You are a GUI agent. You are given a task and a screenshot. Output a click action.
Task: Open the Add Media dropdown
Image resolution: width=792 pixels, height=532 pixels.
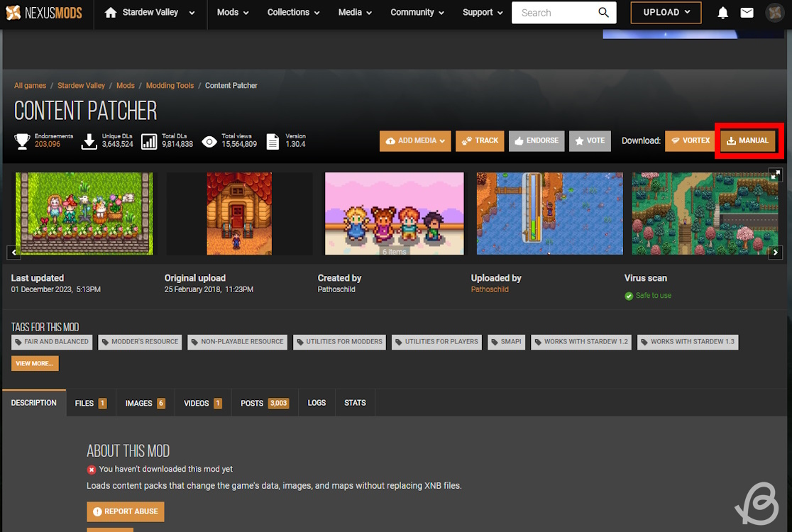tap(415, 140)
